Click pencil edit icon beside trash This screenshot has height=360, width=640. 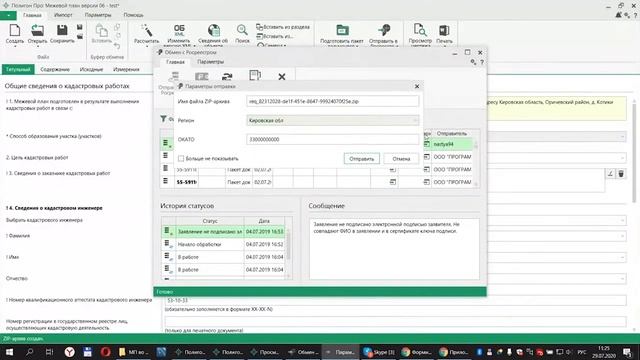point(610,174)
